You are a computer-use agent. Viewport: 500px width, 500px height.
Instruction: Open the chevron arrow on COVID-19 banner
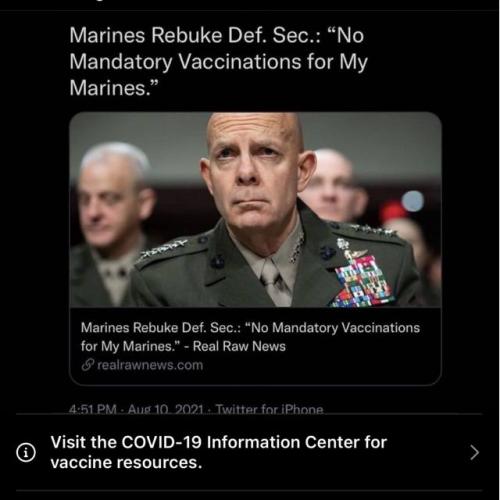[x=474, y=452]
